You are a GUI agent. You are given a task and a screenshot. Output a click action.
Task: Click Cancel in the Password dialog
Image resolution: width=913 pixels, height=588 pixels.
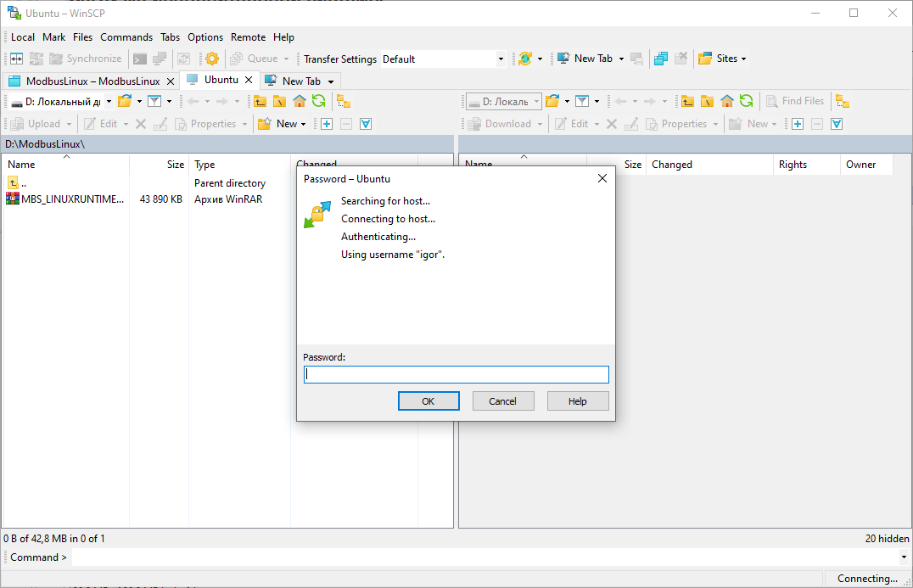[503, 401]
